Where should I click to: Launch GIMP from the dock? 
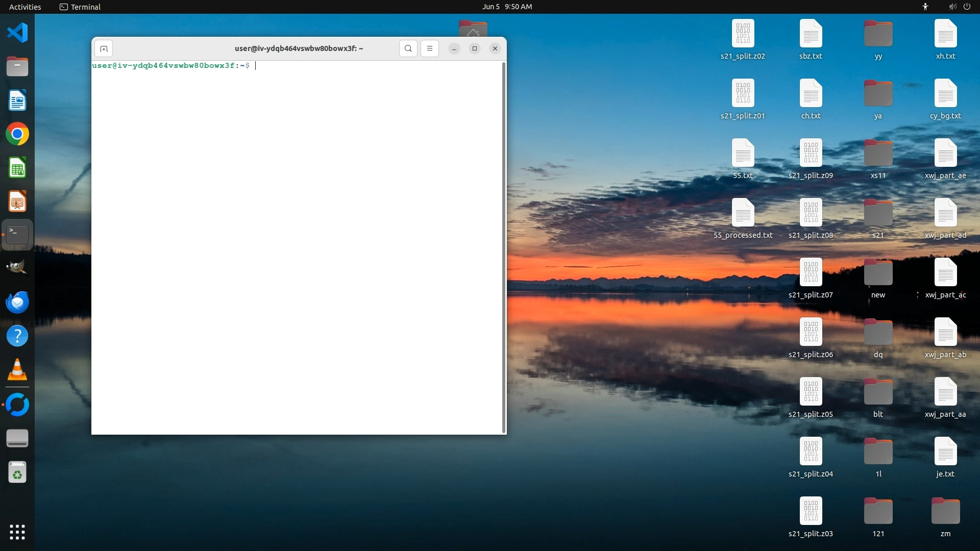pyautogui.click(x=17, y=267)
